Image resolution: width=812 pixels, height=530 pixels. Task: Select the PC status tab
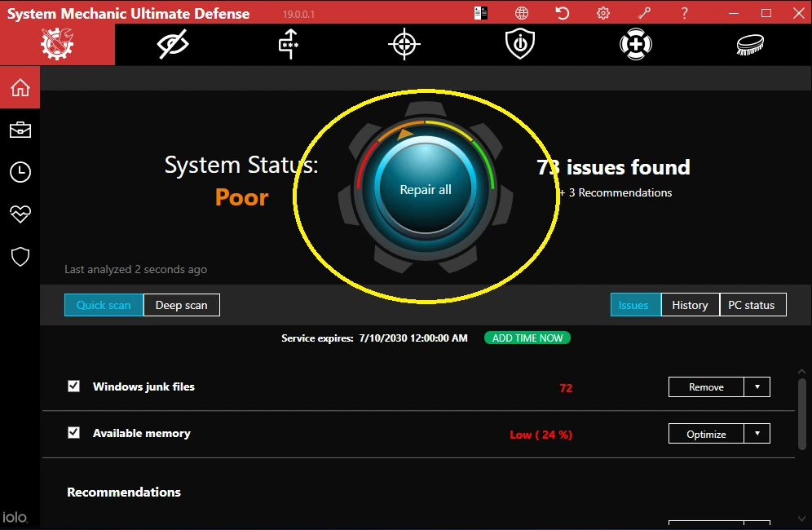pyautogui.click(x=752, y=305)
